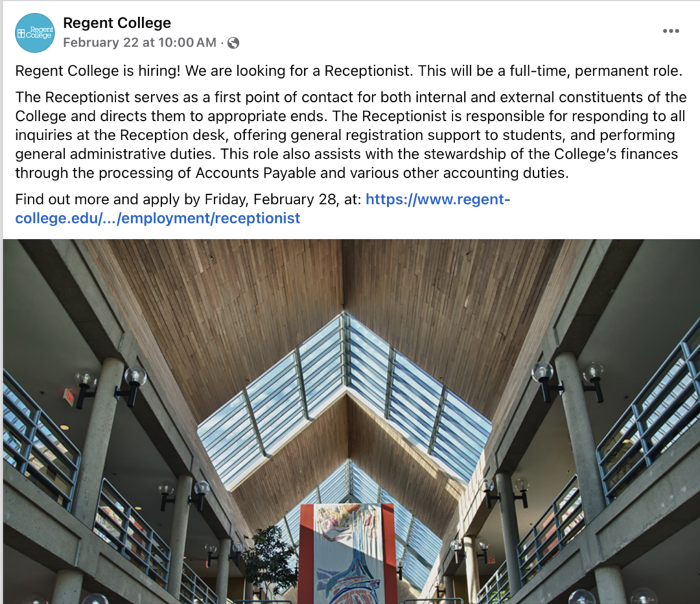Click the globe public-visibility icon
The image size is (700, 604).
(x=233, y=43)
